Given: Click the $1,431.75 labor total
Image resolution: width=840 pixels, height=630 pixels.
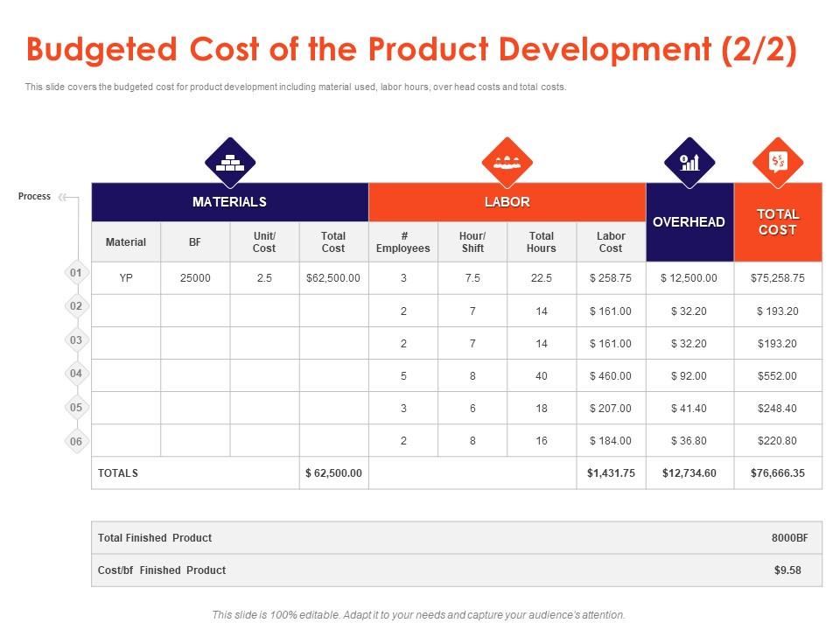Looking at the screenshot, I should [611, 473].
